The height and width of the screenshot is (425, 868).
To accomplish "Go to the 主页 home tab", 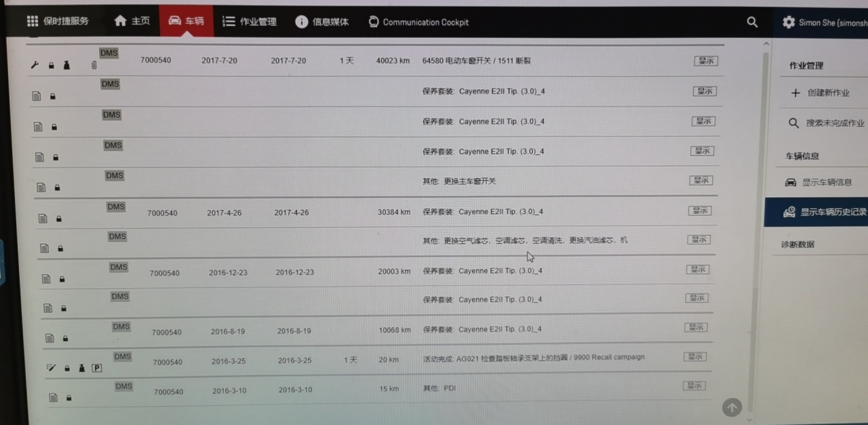I will click(132, 21).
